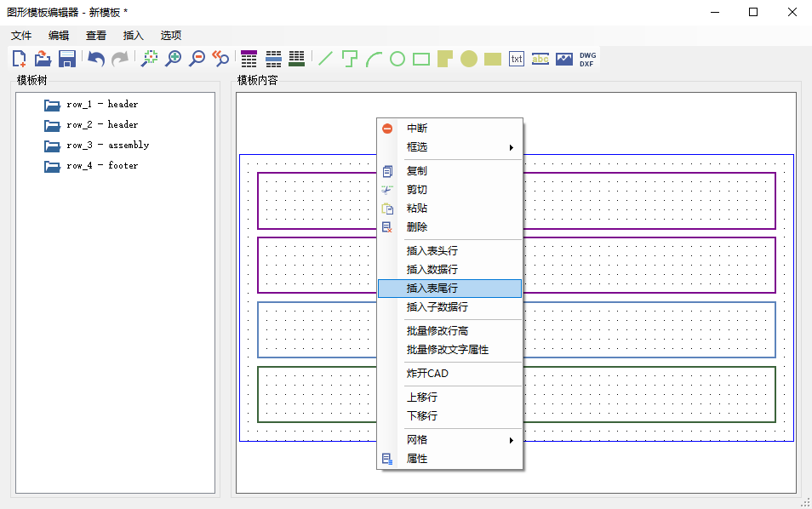This screenshot has width=812, height=509.
Task: Select 插入数据行 from the context menu
Action: click(x=449, y=269)
